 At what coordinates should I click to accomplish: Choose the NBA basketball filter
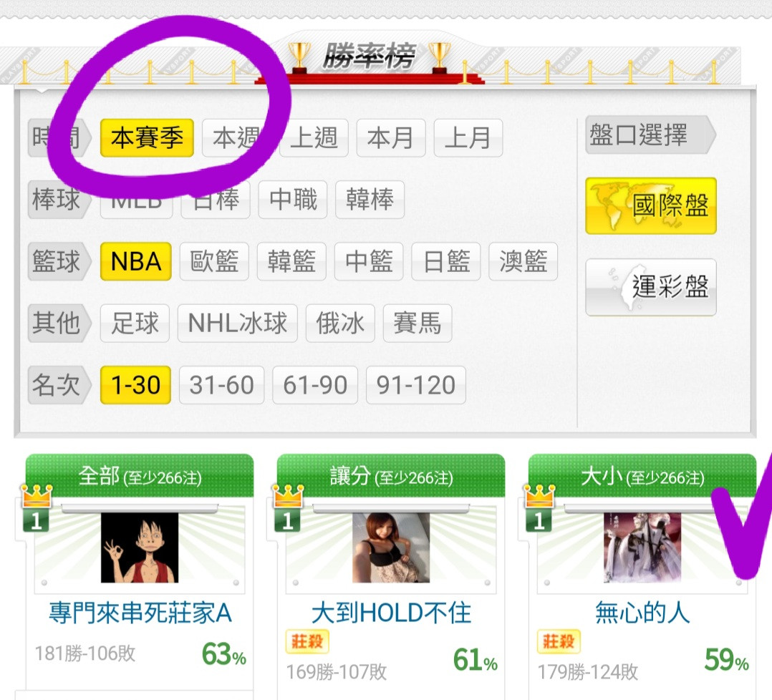click(136, 262)
